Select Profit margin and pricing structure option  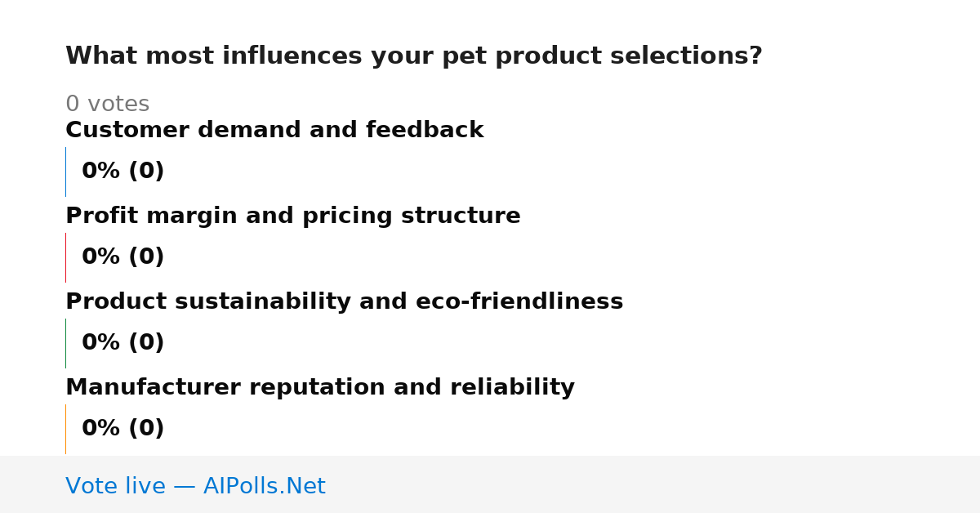(293, 216)
